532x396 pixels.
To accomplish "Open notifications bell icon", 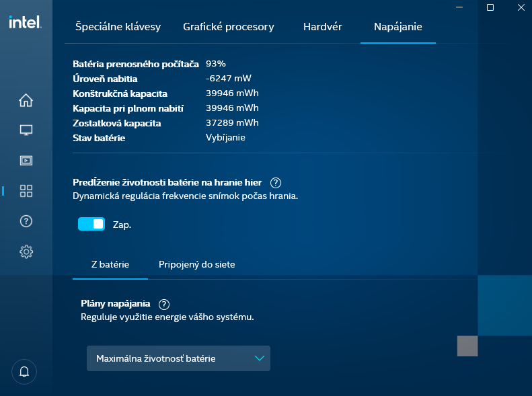I will (x=24, y=372).
